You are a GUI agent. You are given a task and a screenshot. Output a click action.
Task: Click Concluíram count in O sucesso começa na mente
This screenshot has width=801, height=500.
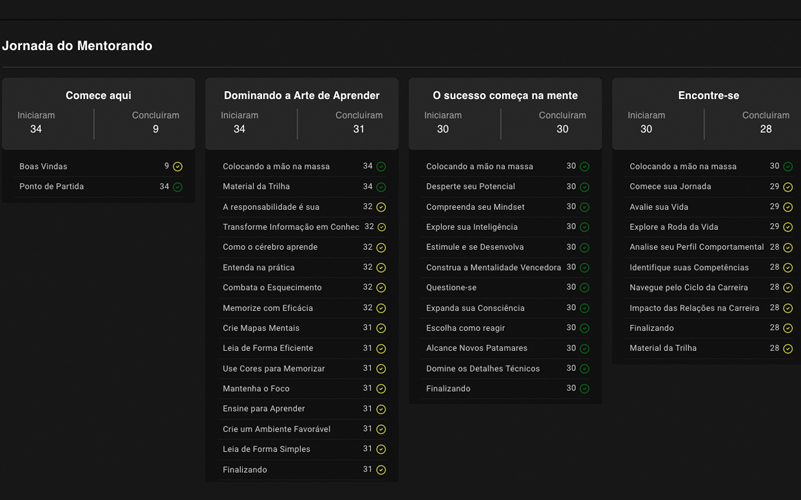[562, 129]
